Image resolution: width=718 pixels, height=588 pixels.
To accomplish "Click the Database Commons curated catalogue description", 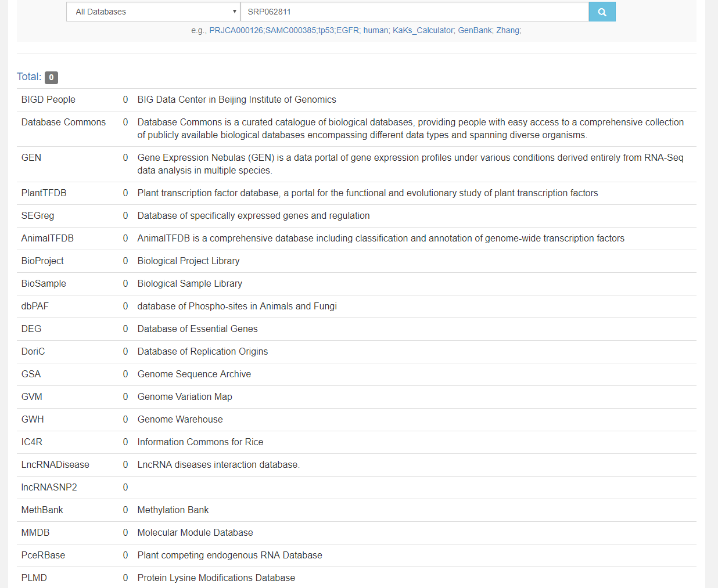I will point(411,129).
